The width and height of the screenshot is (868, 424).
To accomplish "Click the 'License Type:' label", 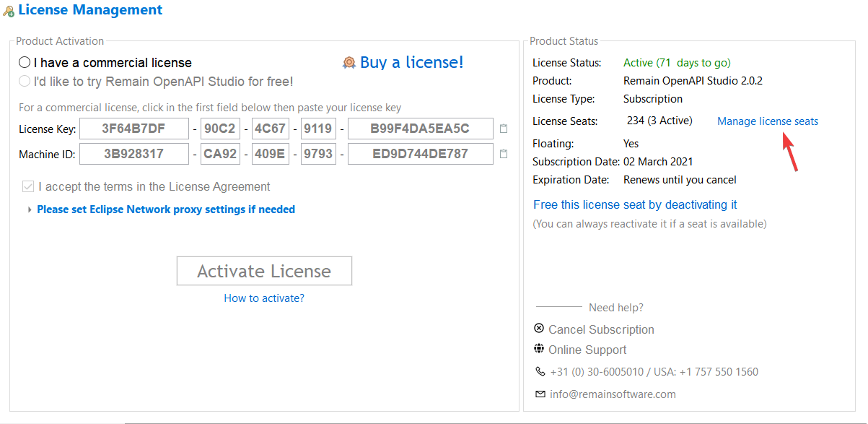I will [x=564, y=99].
